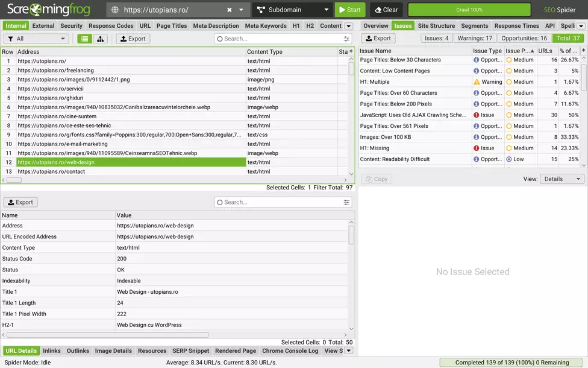Open search filter options in top search box
This screenshot has width=588, height=368.
(346, 39)
